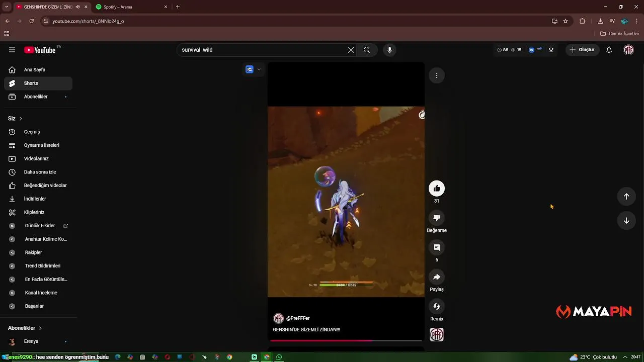Reload the page
The image size is (644, 362).
[x=31, y=21]
